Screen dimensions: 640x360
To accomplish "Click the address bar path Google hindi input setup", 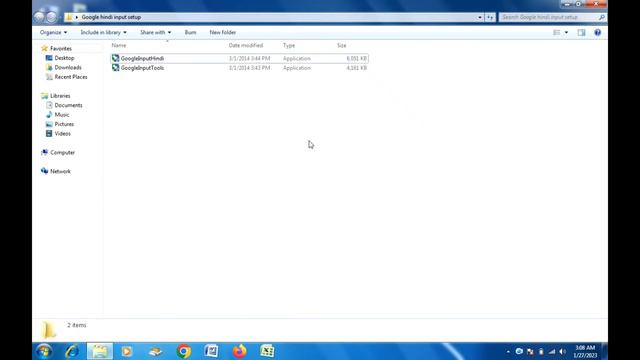I will [111, 17].
